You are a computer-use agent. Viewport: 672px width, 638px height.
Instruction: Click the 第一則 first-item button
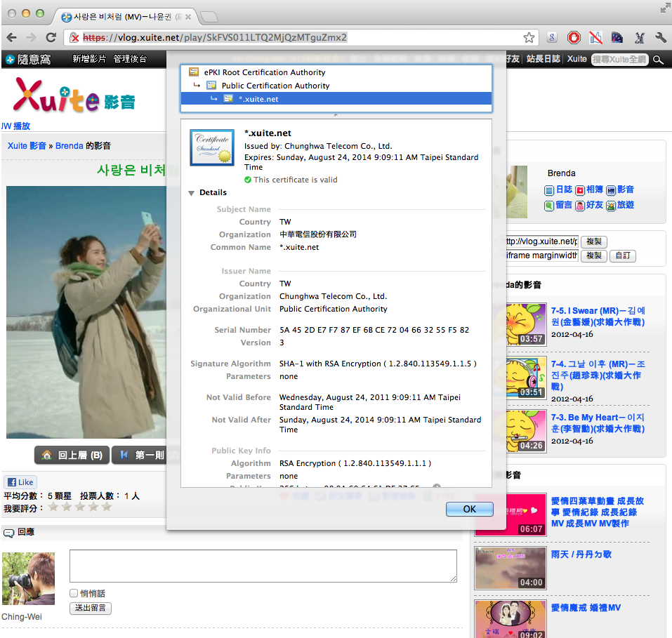coord(140,455)
